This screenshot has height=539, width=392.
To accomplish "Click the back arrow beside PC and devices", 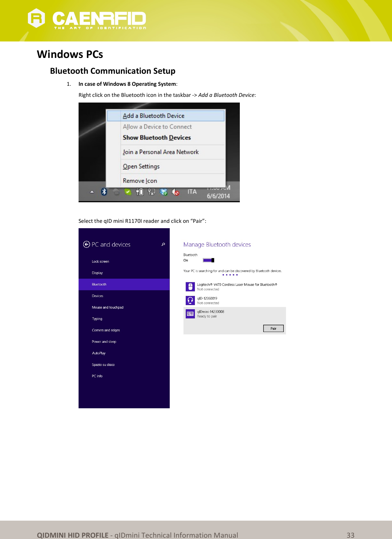I will click(86, 244).
